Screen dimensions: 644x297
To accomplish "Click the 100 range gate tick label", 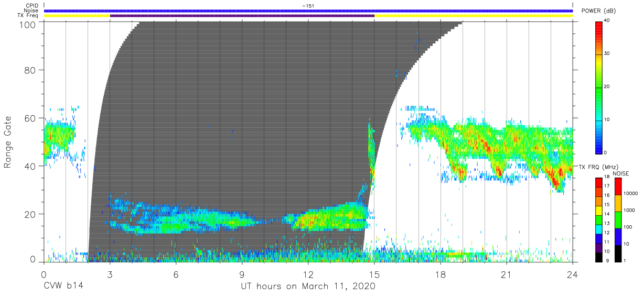I will point(28,25).
